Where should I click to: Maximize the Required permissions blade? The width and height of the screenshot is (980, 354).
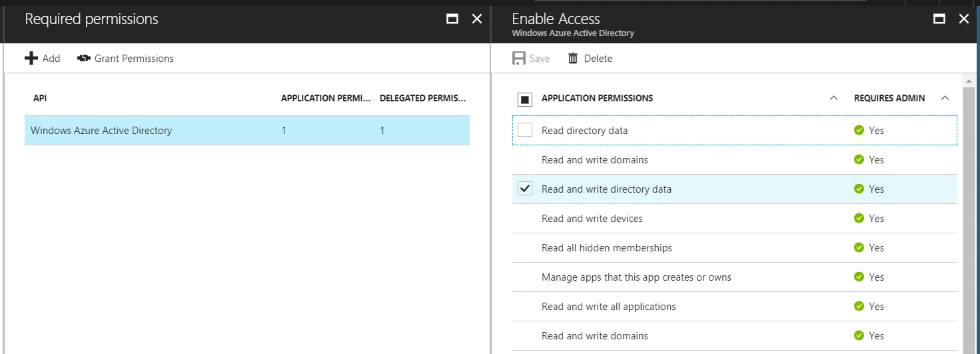click(452, 19)
